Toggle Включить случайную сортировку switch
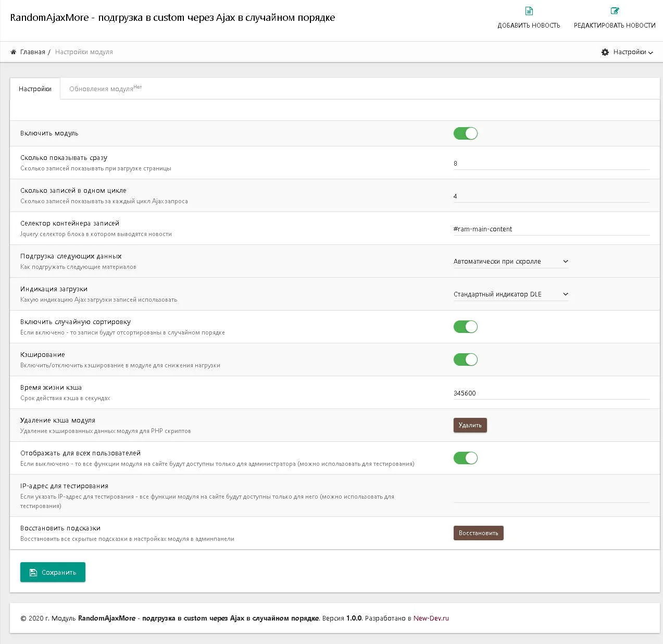 coord(465,327)
